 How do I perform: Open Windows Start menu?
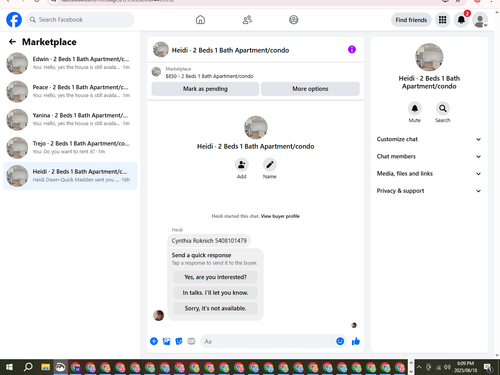[x=9, y=367]
